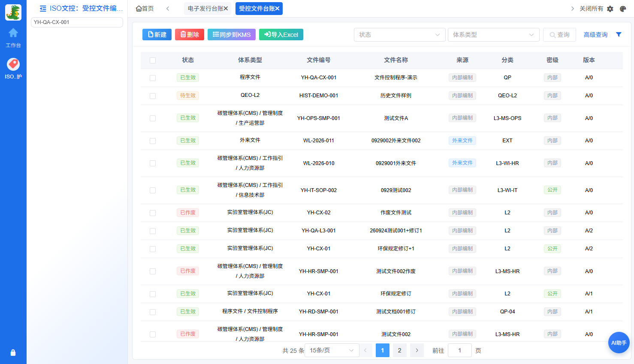Click the 查询 search button

pos(559,35)
